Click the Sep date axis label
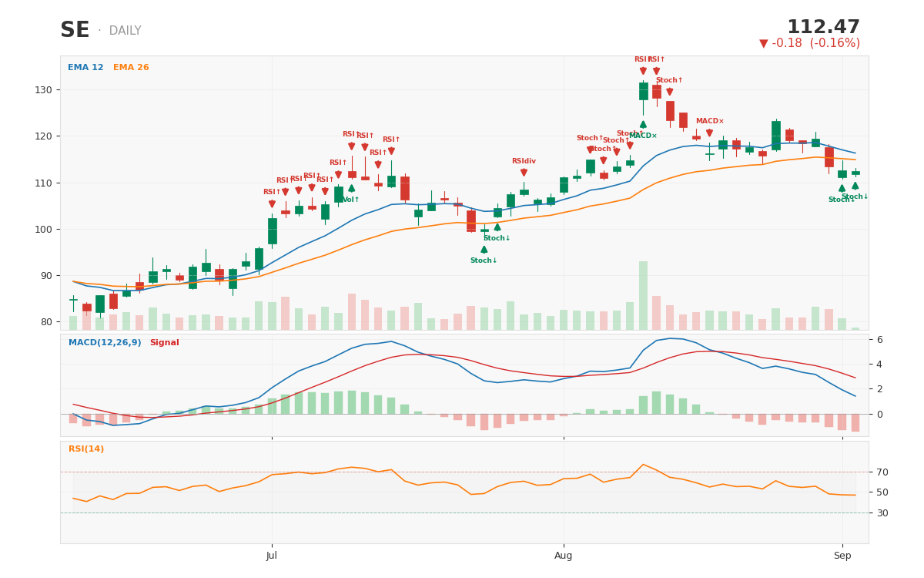924x578 pixels. [x=842, y=556]
